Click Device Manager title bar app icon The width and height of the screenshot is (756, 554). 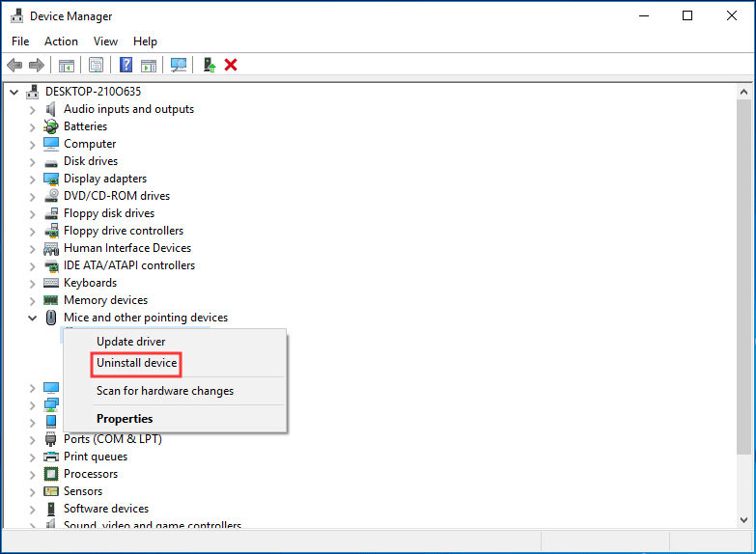point(16,15)
